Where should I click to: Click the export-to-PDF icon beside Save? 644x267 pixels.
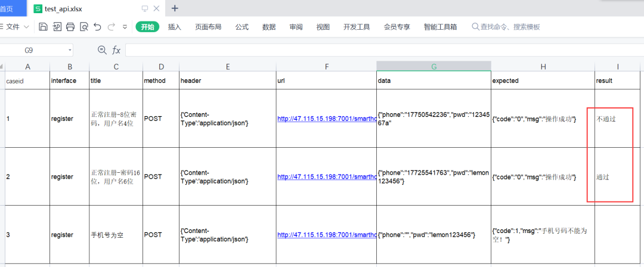point(57,27)
